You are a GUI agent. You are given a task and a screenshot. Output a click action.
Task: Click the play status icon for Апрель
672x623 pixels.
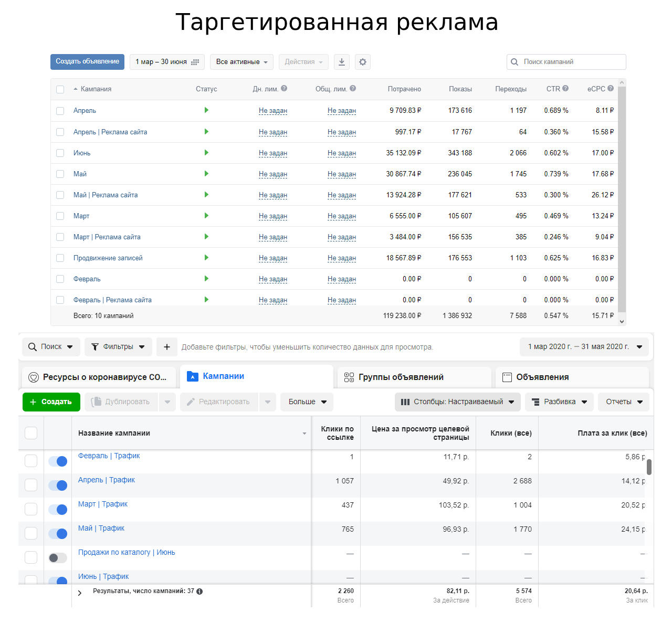pos(206,110)
